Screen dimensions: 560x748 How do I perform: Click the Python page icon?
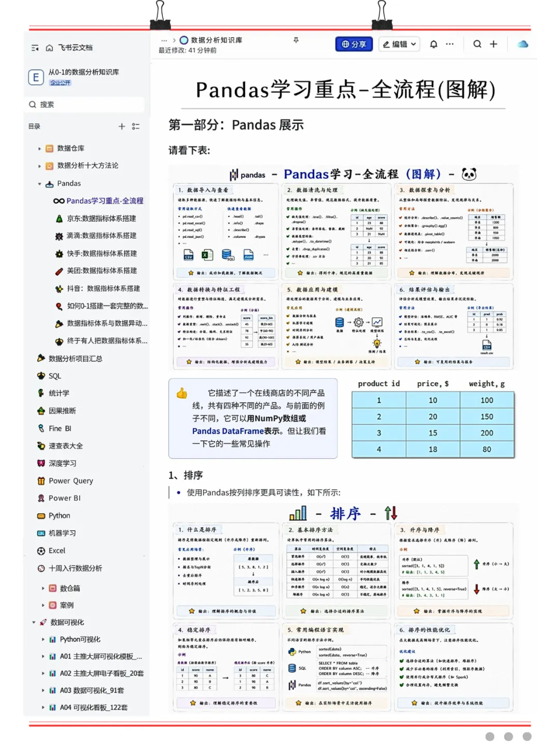(41, 516)
